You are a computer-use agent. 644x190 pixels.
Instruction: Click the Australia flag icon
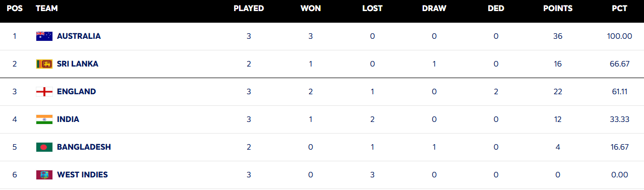pyautogui.click(x=44, y=36)
